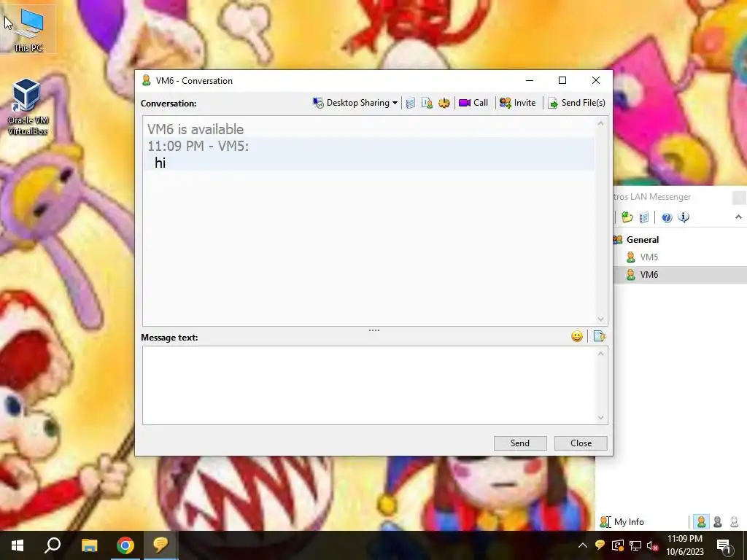Open the emoticon smiley picker

(577, 337)
